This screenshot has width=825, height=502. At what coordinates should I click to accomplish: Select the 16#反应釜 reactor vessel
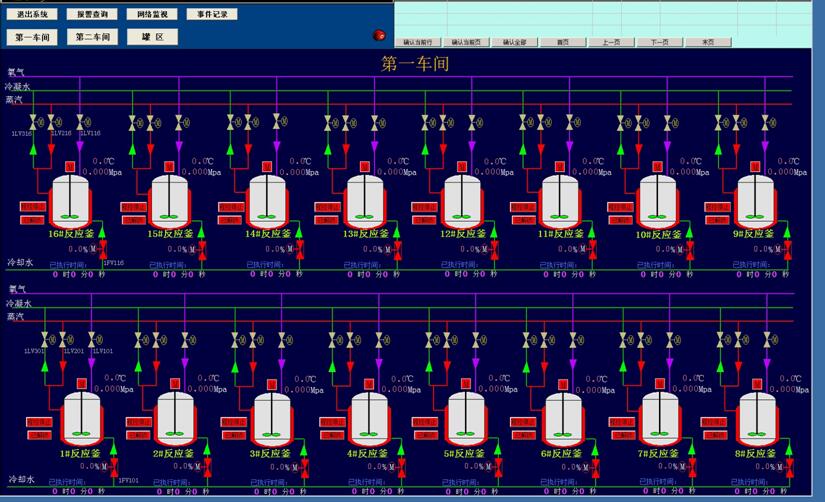click(71, 202)
